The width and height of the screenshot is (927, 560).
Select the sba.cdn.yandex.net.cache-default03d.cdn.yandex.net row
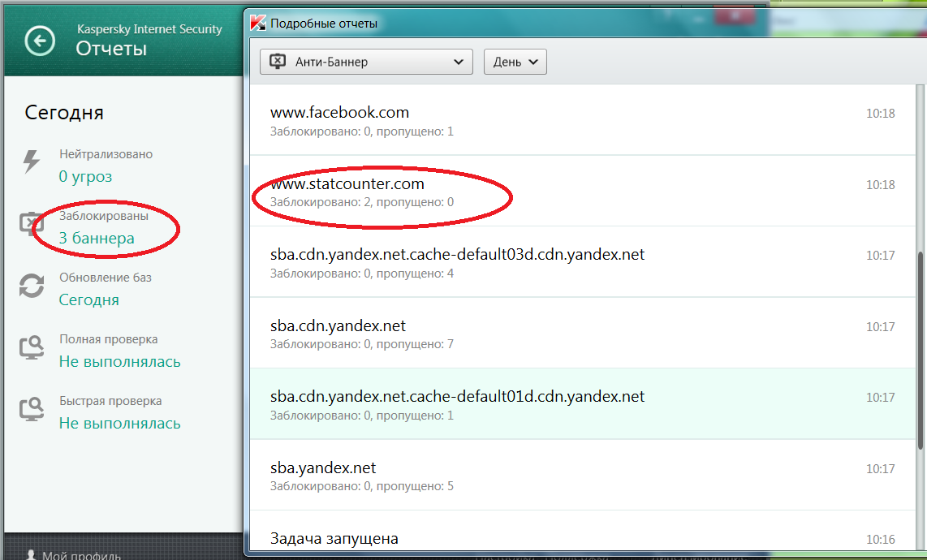(x=582, y=262)
